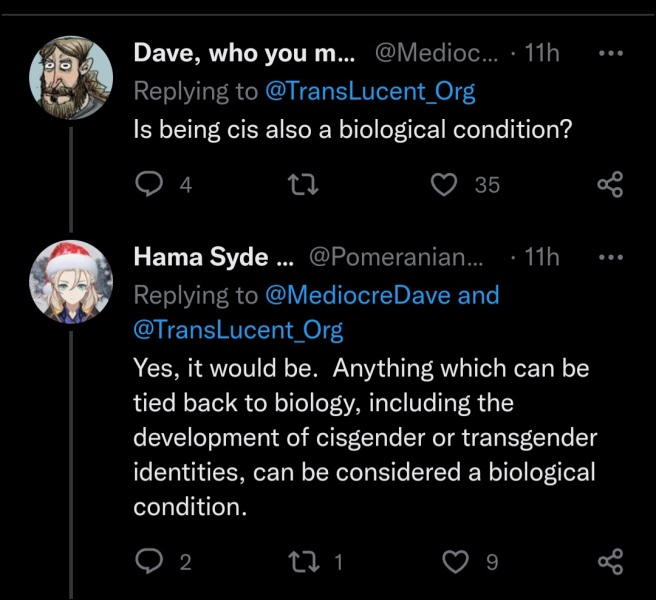Like Dave's tweet with 35 likes
Image resolution: width=656 pixels, height=600 pixels.
pyautogui.click(x=445, y=183)
